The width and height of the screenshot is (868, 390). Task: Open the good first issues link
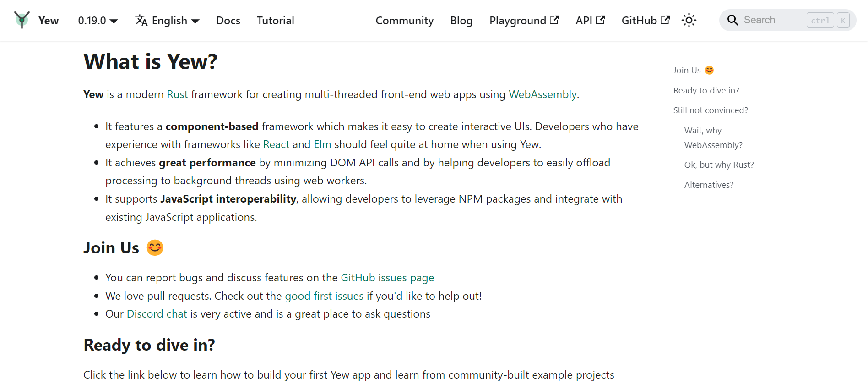[x=324, y=296]
